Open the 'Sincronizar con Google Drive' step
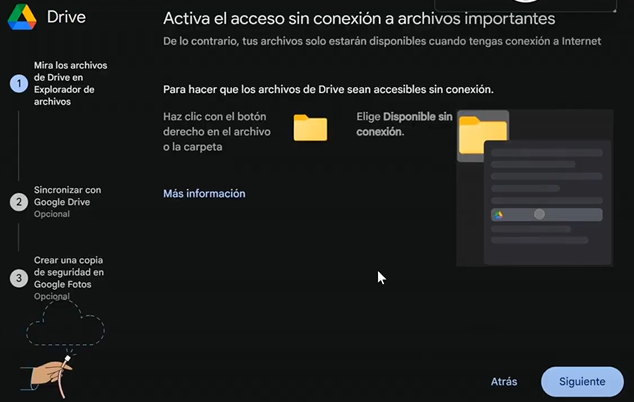634x402 pixels. coord(68,195)
